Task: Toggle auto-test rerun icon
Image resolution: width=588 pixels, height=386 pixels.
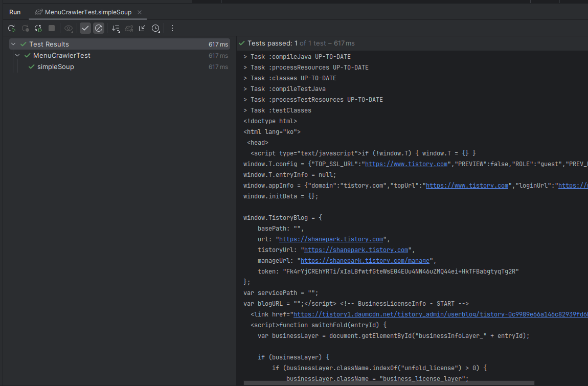Action: 38,28
